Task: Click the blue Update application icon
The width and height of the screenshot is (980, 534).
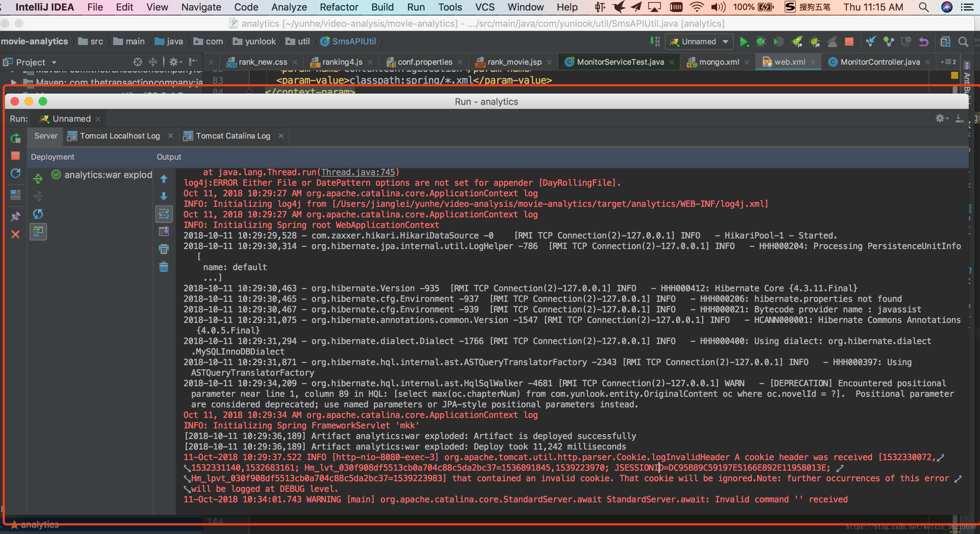Action: click(15, 173)
